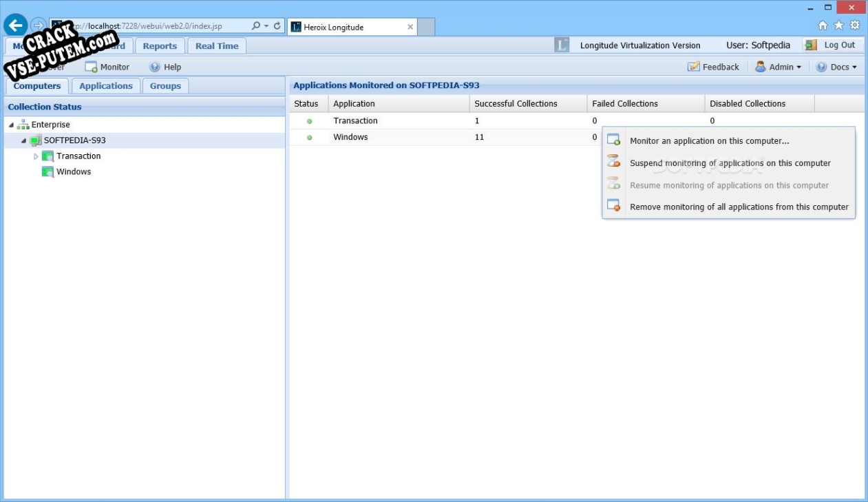Switch to the Applications tab
The width and height of the screenshot is (868, 502).
tap(105, 85)
